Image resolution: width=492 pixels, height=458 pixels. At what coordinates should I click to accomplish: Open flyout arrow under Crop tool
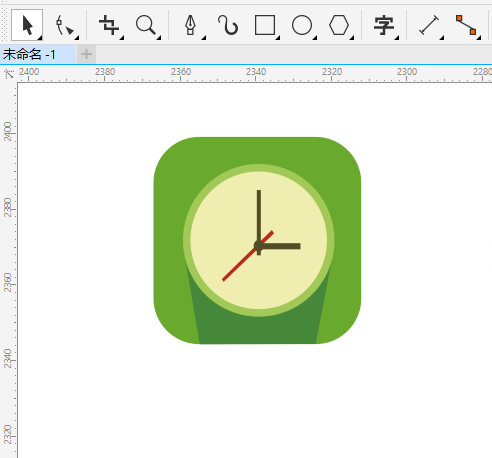click(x=122, y=38)
